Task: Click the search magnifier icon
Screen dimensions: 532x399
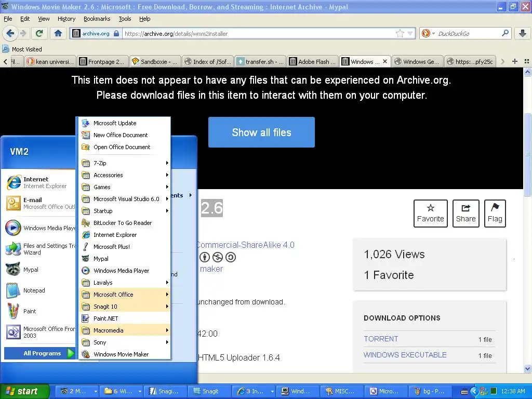Action: coord(505,33)
